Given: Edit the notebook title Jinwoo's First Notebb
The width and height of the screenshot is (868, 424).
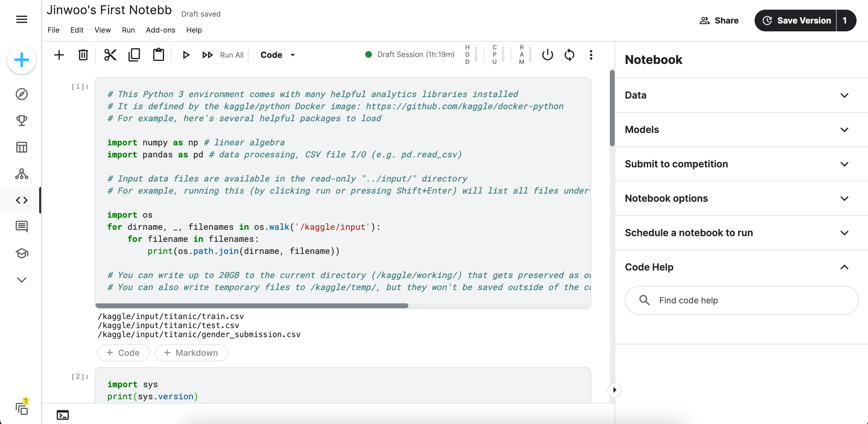Looking at the screenshot, I should (x=109, y=10).
